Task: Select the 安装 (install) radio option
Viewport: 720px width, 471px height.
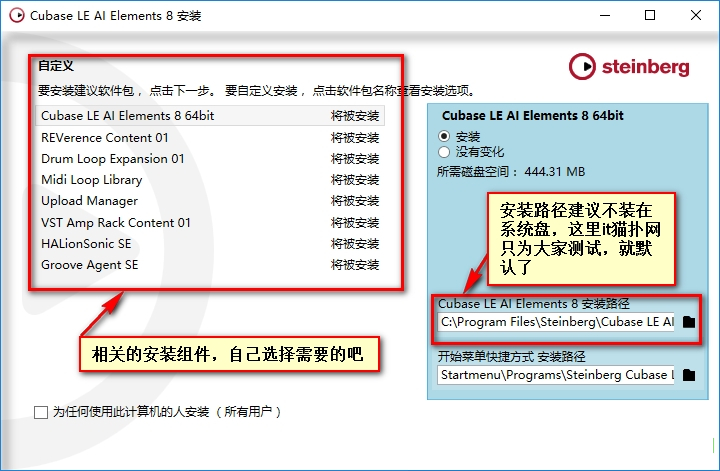Action: click(x=444, y=136)
